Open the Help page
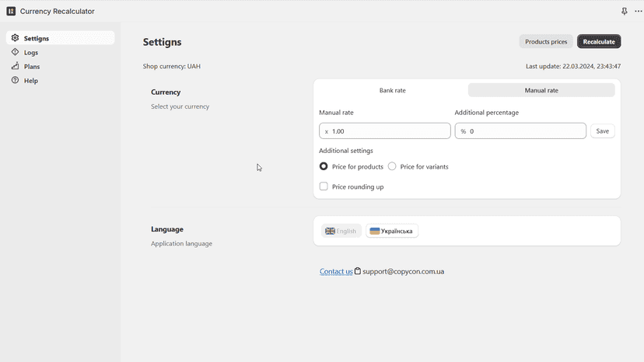The height and width of the screenshot is (362, 644). [x=31, y=81]
